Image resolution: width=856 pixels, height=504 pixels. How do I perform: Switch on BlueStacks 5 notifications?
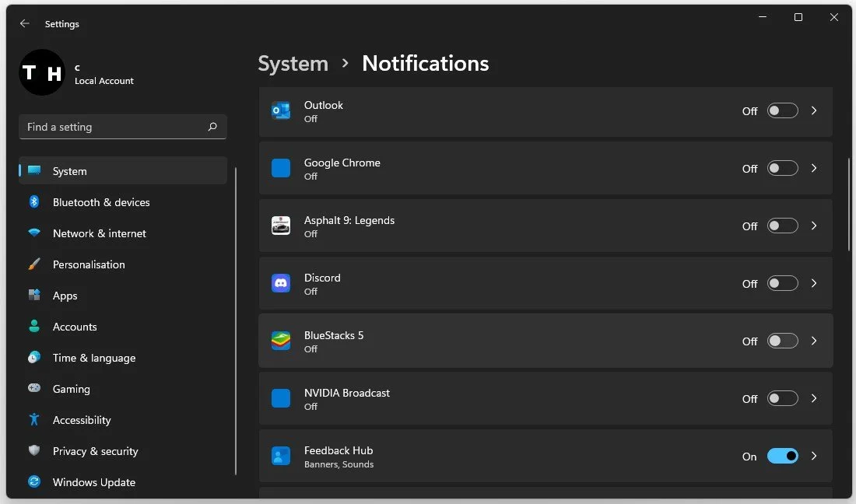782,341
